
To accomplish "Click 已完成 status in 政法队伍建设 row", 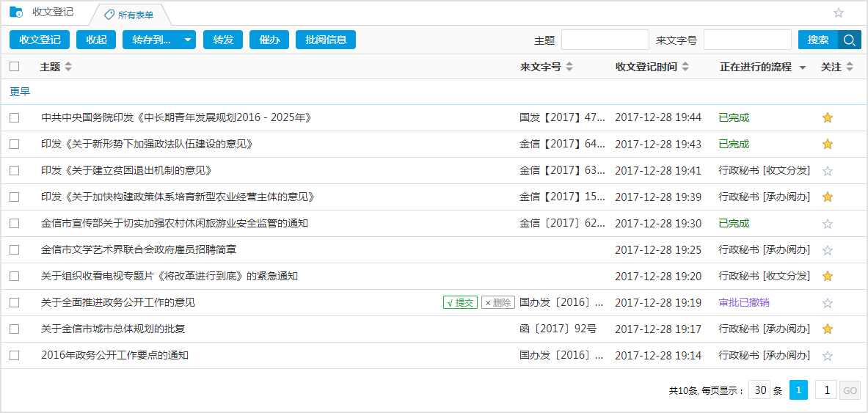I will (734, 144).
